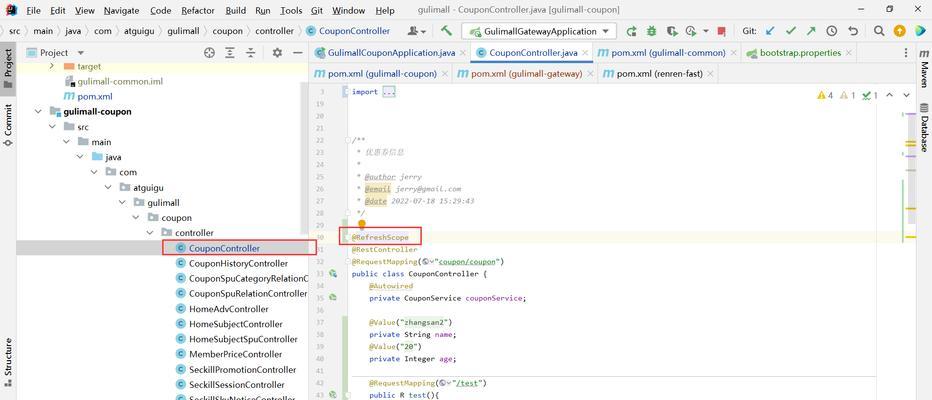Stop the running application red square

[x=721, y=31]
